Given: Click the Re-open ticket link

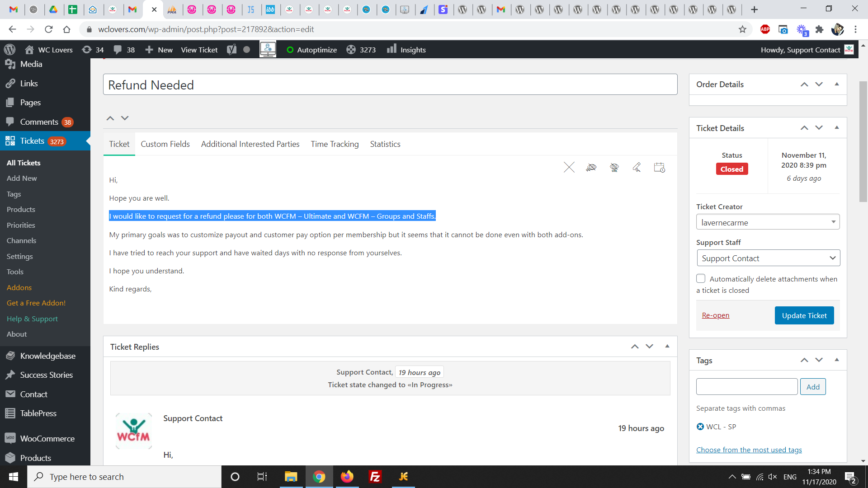Looking at the screenshot, I should (x=715, y=315).
